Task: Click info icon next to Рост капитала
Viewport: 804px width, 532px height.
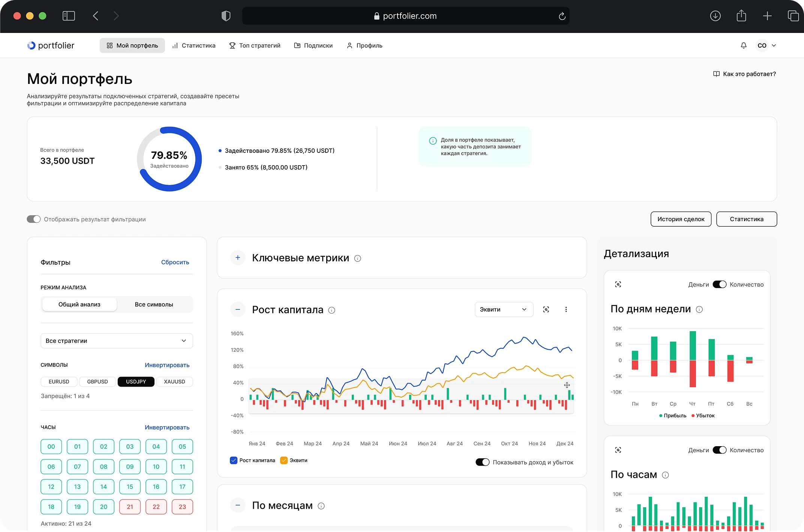Action: click(x=331, y=310)
